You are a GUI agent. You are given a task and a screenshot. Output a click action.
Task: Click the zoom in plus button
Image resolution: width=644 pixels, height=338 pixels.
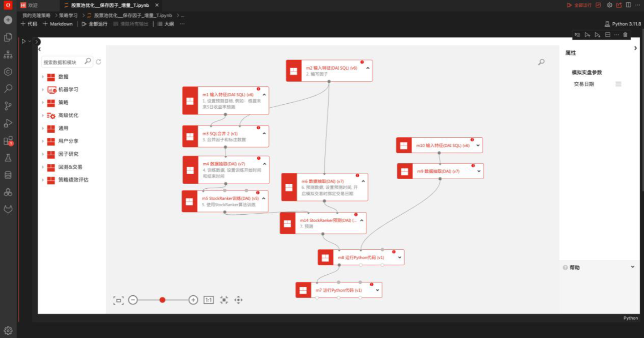(x=193, y=300)
